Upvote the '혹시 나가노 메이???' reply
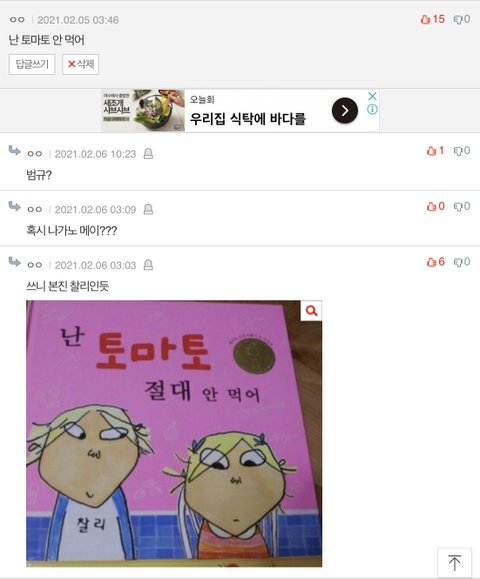 [x=435, y=206]
